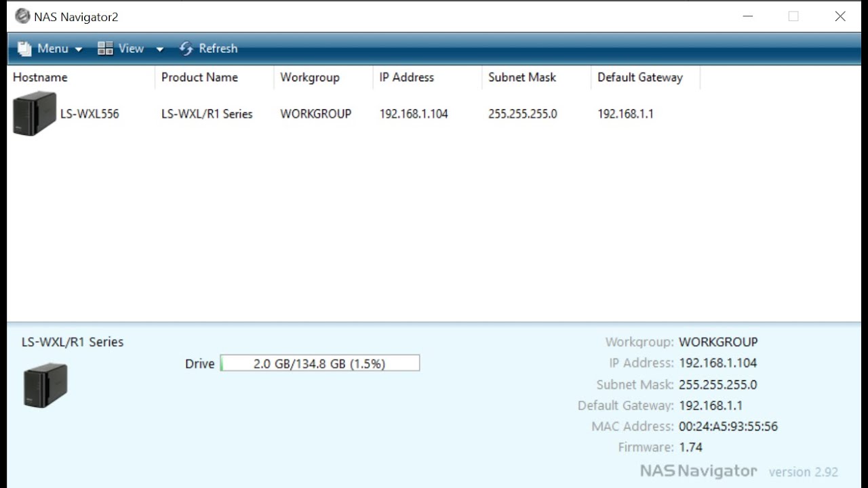868x488 pixels.
Task: Click the Default Gateway value in details panel
Action: (x=711, y=406)
